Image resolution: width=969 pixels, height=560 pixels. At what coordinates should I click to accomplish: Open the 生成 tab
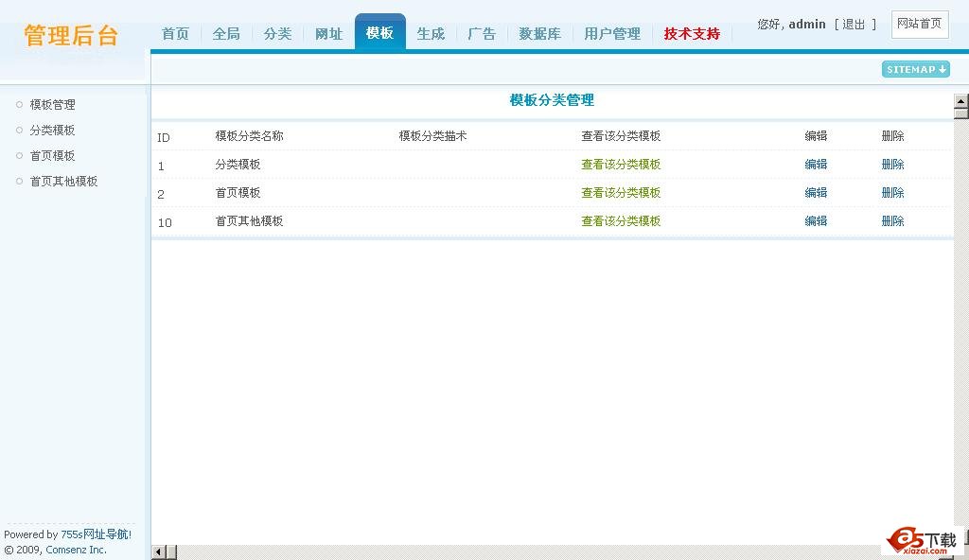[431, 34]
